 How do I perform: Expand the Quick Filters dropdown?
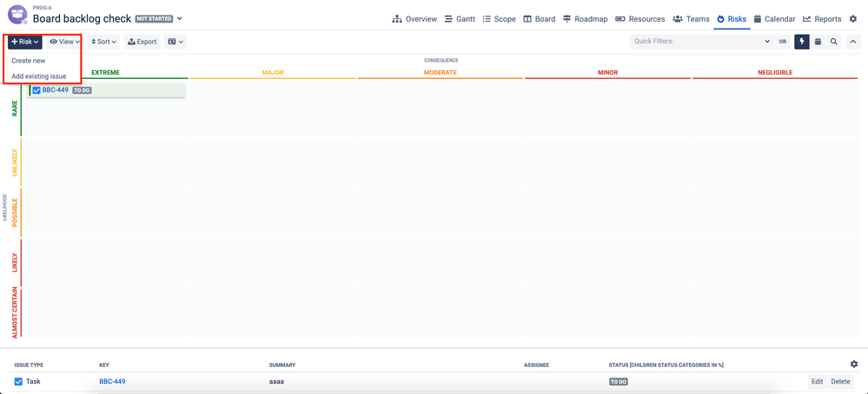766,42
